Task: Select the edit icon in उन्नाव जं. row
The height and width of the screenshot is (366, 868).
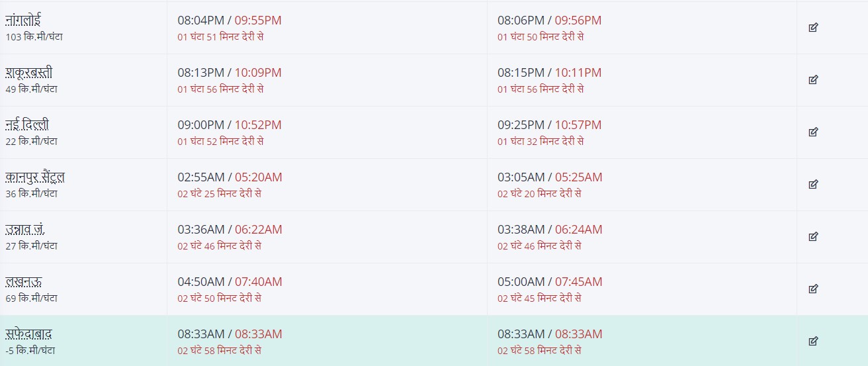Action: 813,237
